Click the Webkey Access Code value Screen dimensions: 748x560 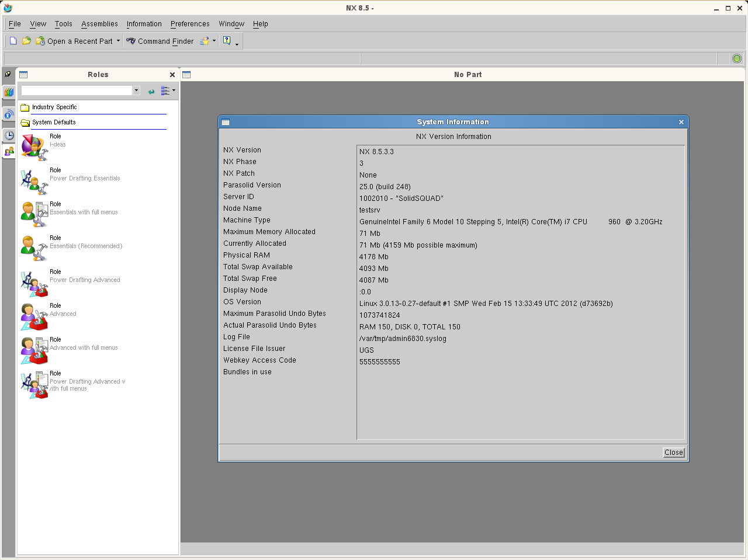(x=380, y=362)
